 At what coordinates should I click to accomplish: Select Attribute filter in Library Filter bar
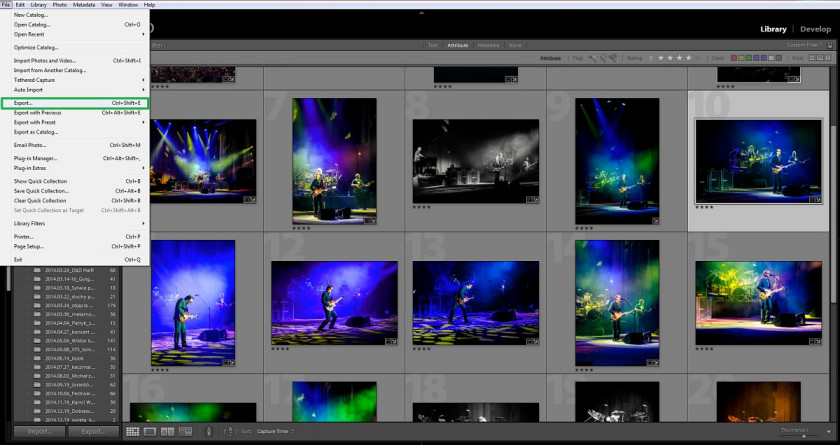point(458,46)
